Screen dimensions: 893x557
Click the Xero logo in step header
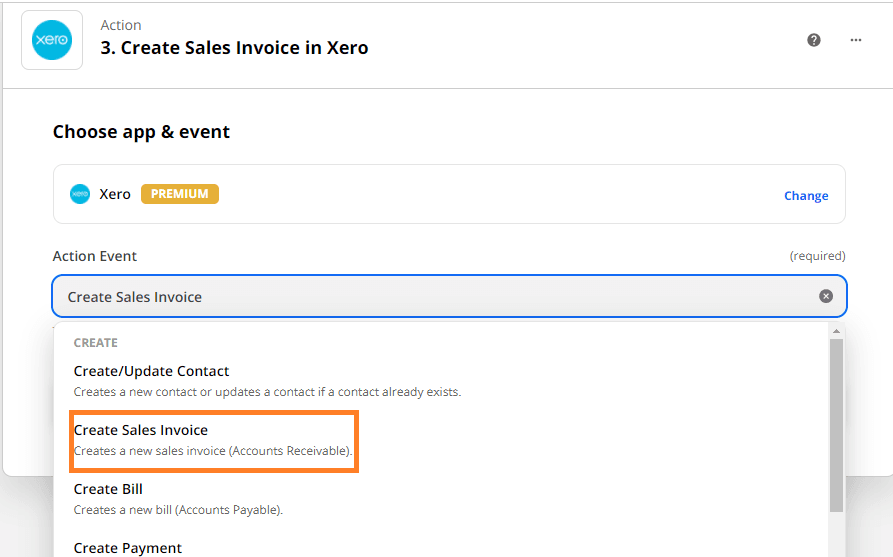pyautogui.click(x=52, y=40)
